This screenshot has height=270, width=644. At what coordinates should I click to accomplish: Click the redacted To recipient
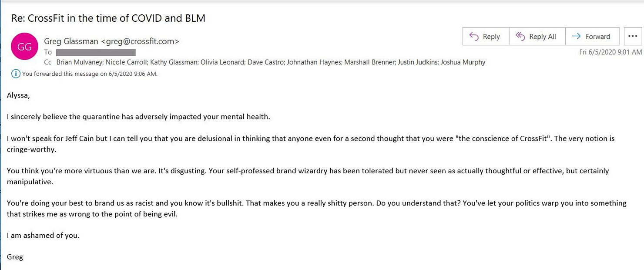pyautogui.click(x=96, y=52)
